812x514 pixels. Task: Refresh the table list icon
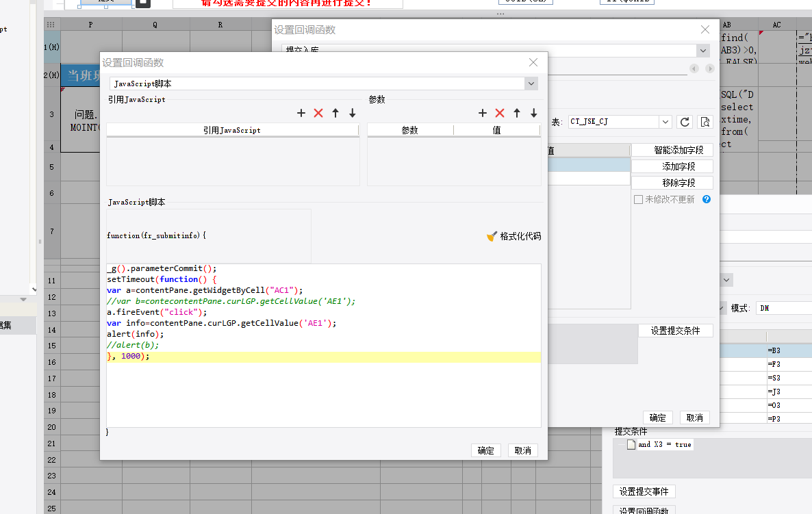[x=685, y=122]
